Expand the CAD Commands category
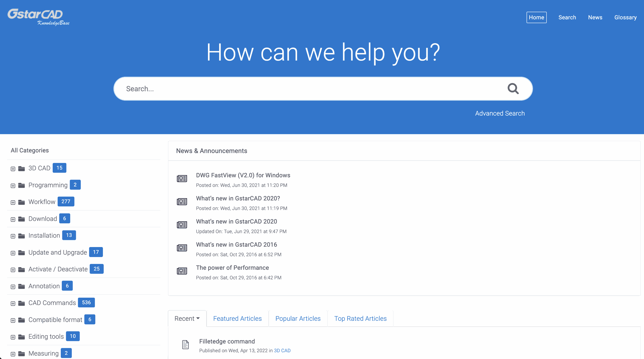 (x=13, y=304)
